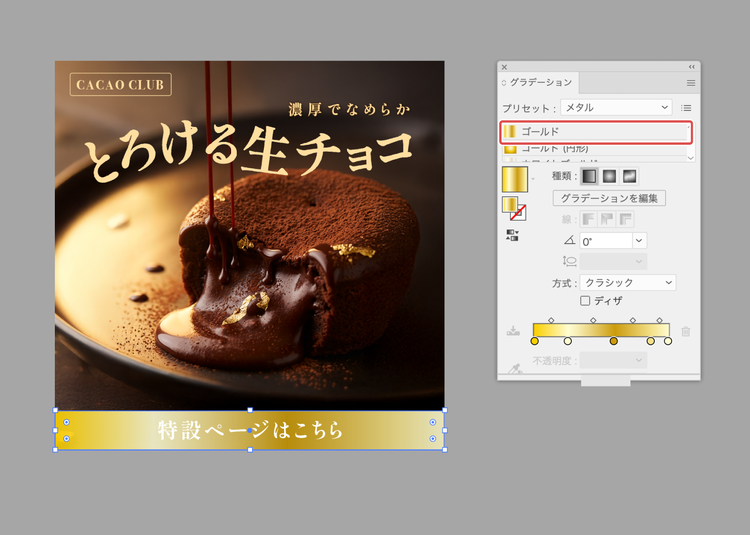This screenshot has height=535, width=750.
Task: Open the angle value dropdown arrow
Action: click(640, 241)
